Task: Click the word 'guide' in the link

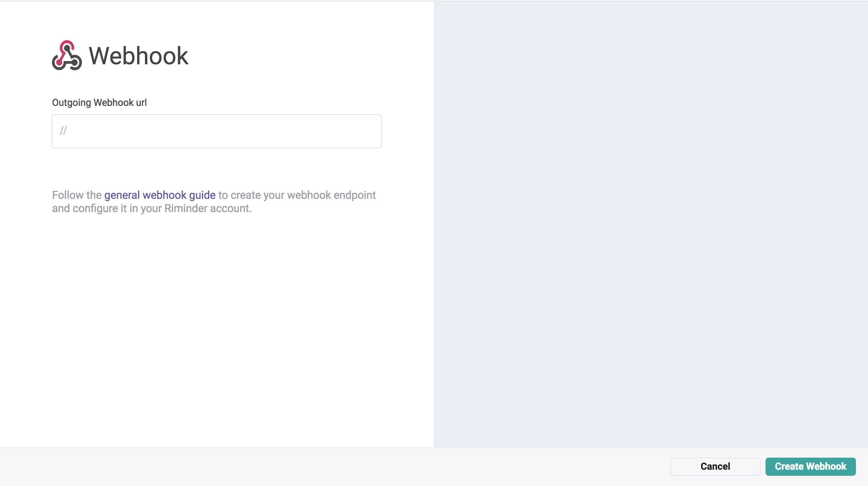Action: pos(202,195)
